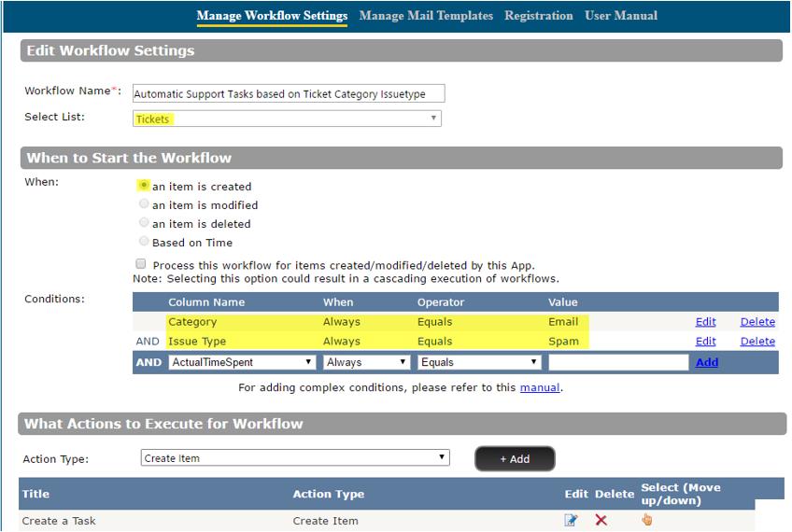Open the User Manual menu item

pos(621,16)
